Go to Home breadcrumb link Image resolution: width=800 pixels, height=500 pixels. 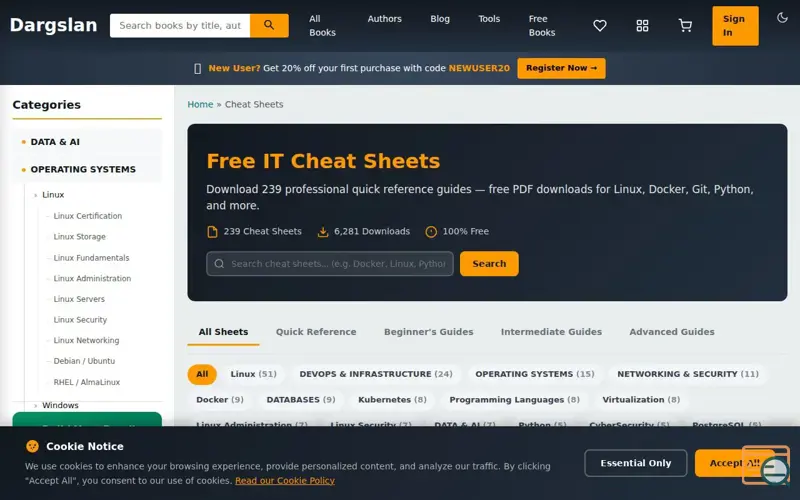click(200, 104)
